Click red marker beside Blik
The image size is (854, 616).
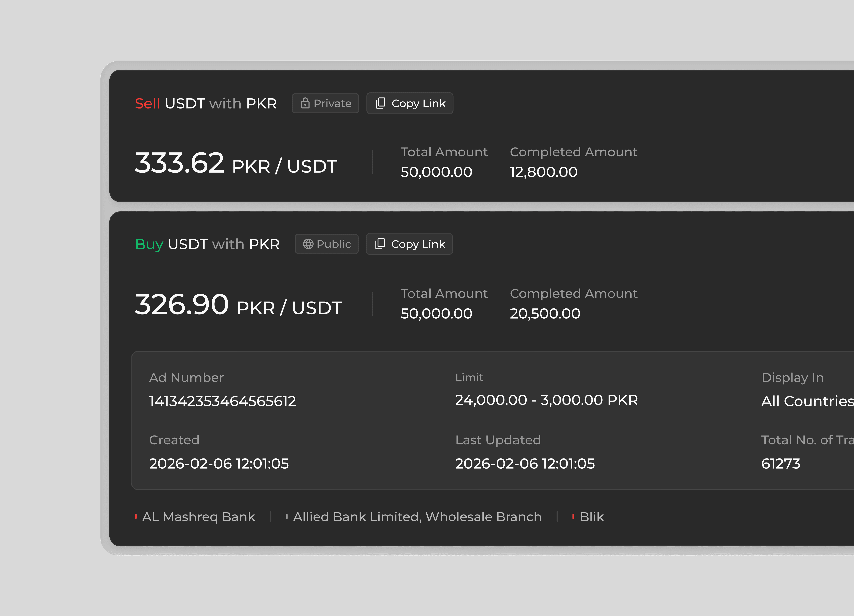573,517
